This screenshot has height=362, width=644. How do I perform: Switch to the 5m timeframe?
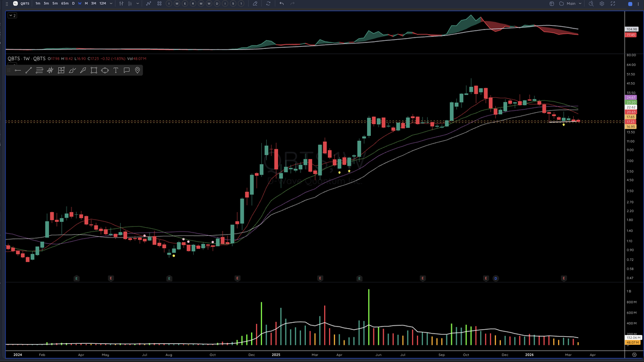[55, 4]
